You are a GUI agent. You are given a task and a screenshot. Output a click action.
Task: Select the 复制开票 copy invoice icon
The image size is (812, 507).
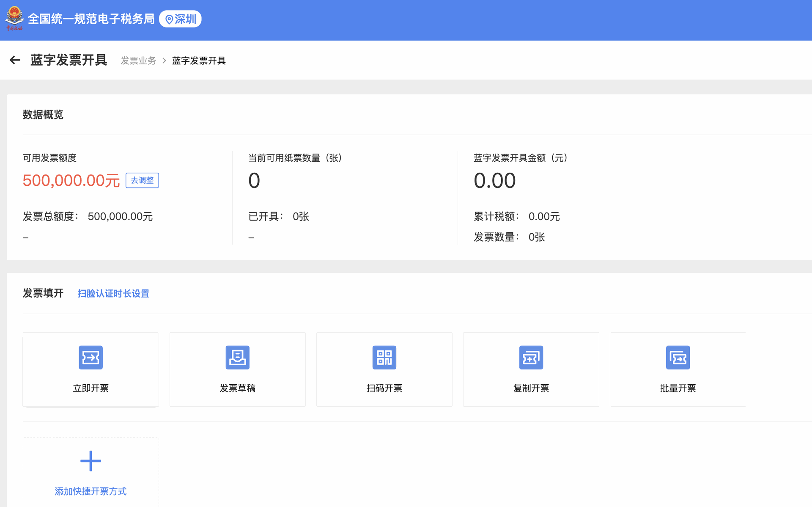(531, 358)
